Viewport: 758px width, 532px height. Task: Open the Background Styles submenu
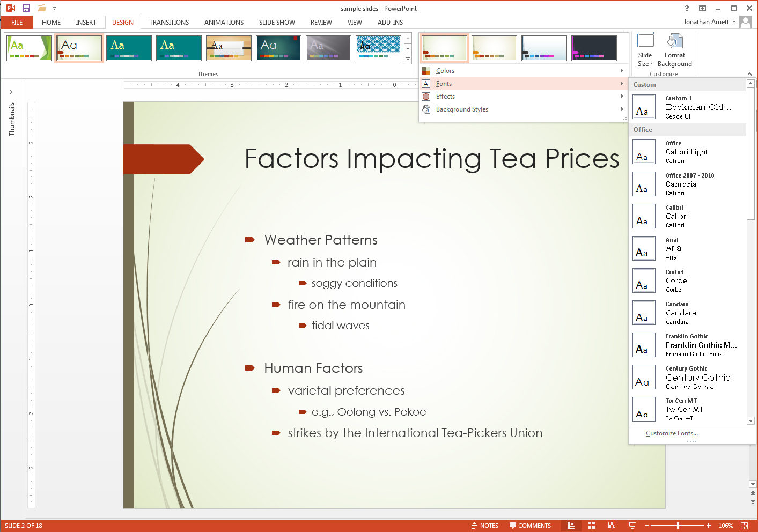(523, 109)
